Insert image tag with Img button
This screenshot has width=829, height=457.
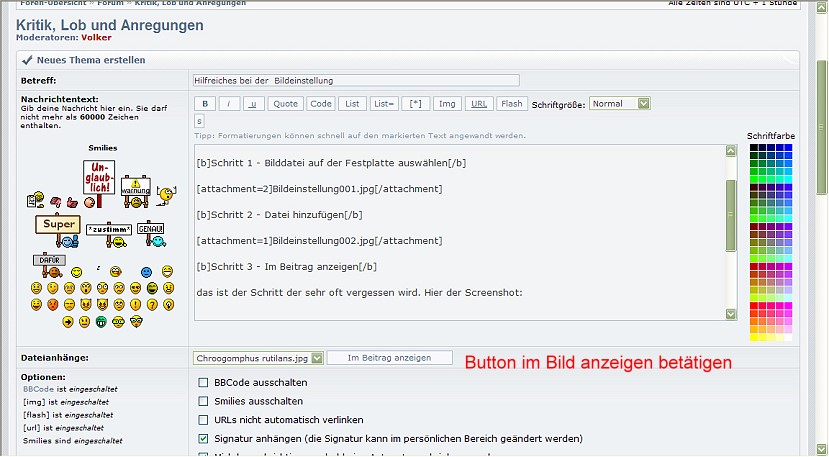447,104
